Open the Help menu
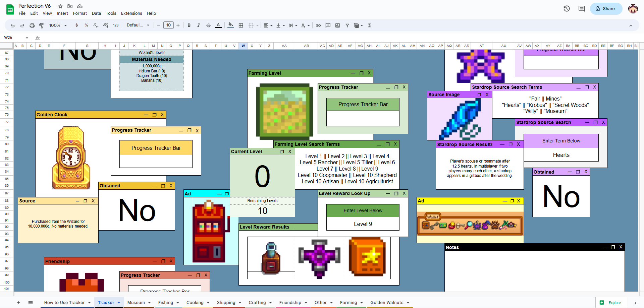 click(x=151, y=13)
